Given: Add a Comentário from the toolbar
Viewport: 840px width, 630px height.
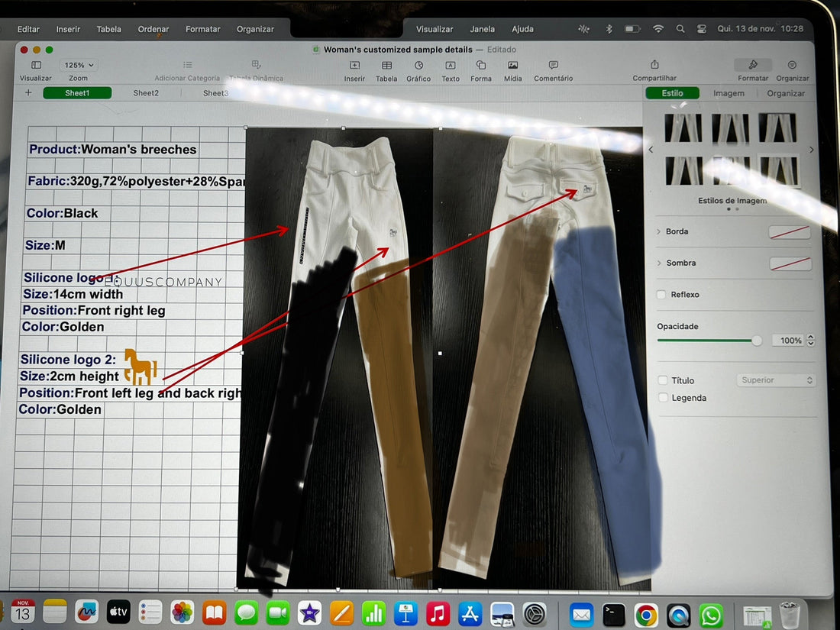Looking at the screenshot, I should pos(553,66).
